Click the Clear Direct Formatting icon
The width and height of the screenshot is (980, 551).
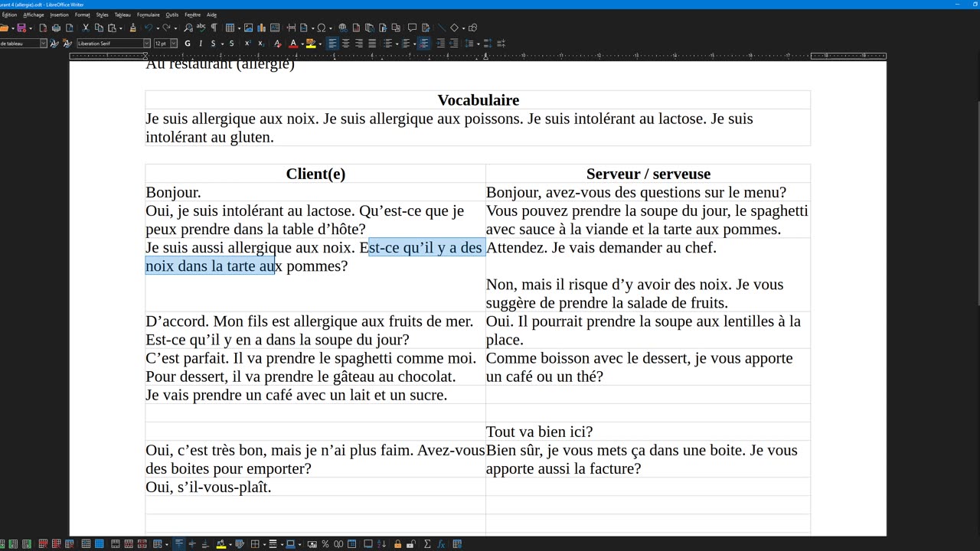[277, 44]
